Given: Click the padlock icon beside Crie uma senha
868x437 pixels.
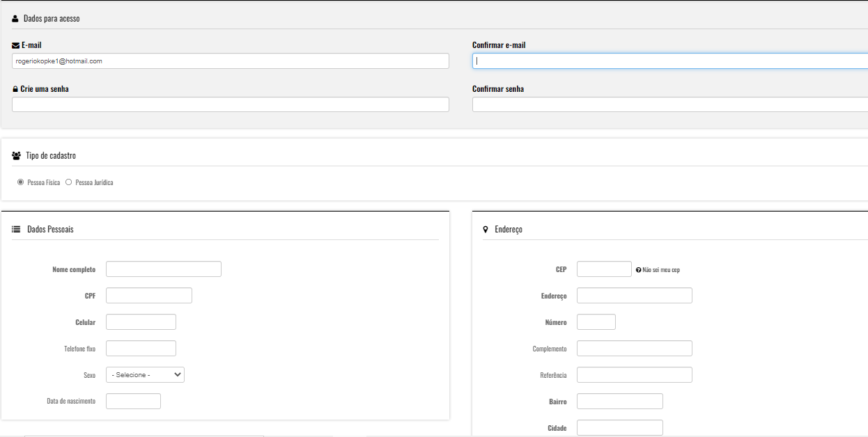Looking at the screenshot, I should click(x=15, y=89).
